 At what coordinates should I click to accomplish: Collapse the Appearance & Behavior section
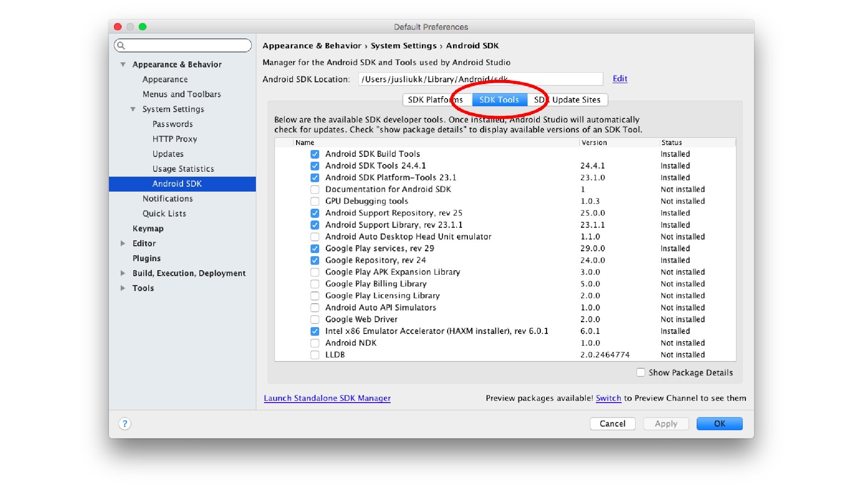point(123,65)
